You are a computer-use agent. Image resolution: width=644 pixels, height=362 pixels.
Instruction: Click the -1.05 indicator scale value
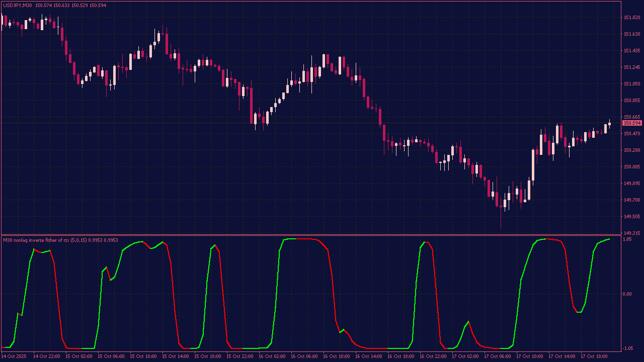[628, 348]
